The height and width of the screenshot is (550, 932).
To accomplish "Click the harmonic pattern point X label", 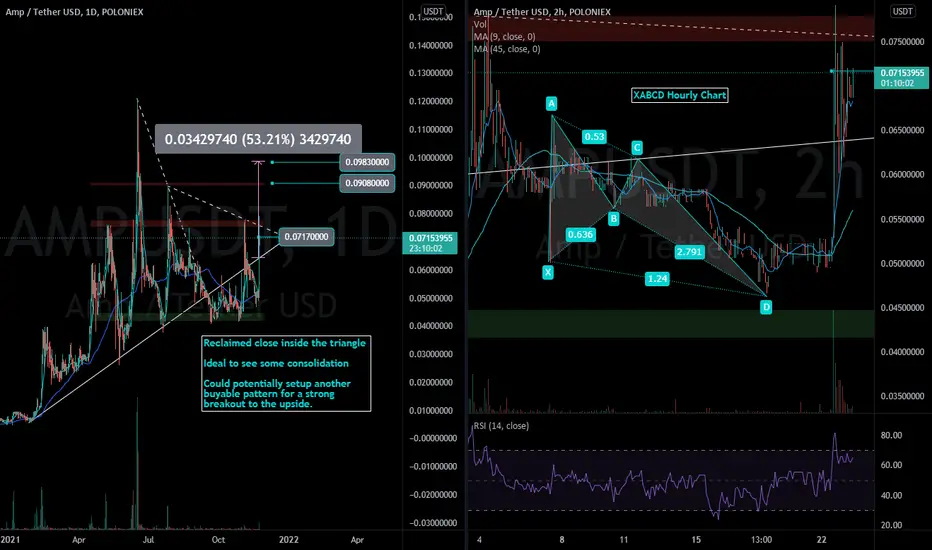I will 548,272.
